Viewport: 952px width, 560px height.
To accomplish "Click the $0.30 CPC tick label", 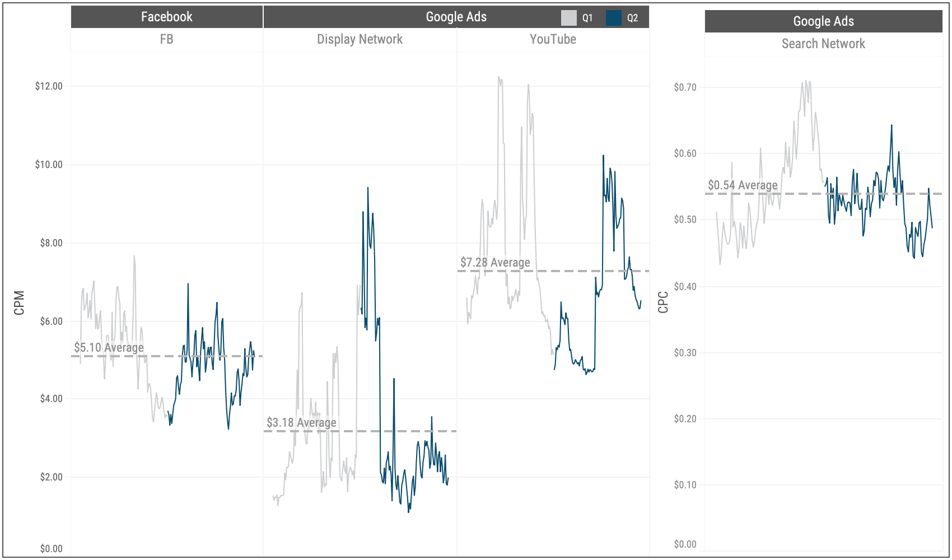I will (685, 353).
